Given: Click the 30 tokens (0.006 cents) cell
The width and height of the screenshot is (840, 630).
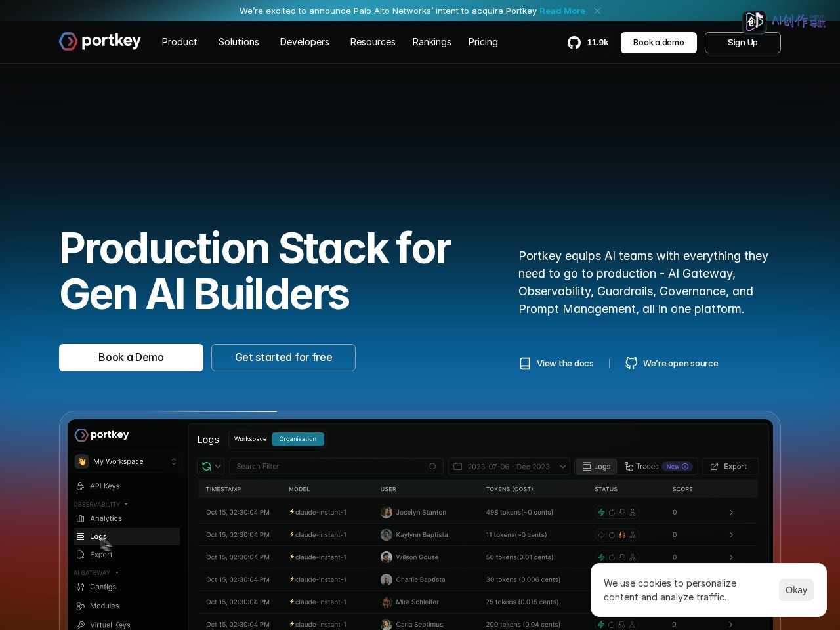Looking at the screenshot, I should 523,579.
